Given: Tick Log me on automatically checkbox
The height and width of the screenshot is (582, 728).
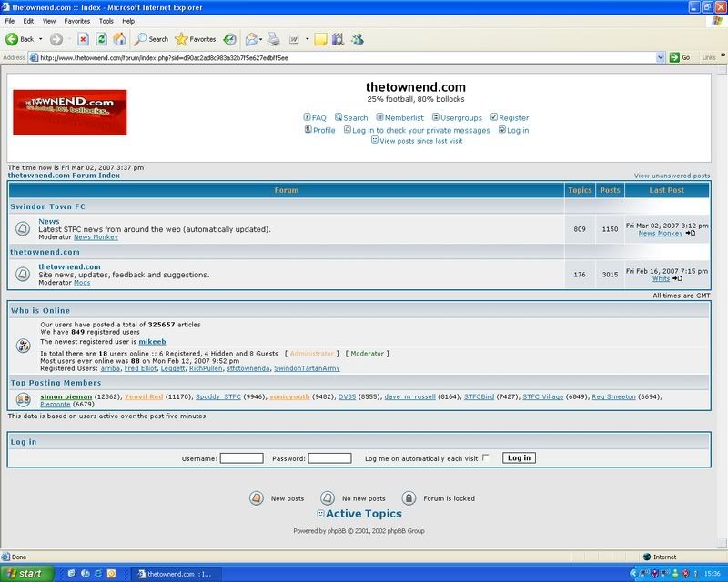Looking at the screenshot, I should [x=486, y=457].
